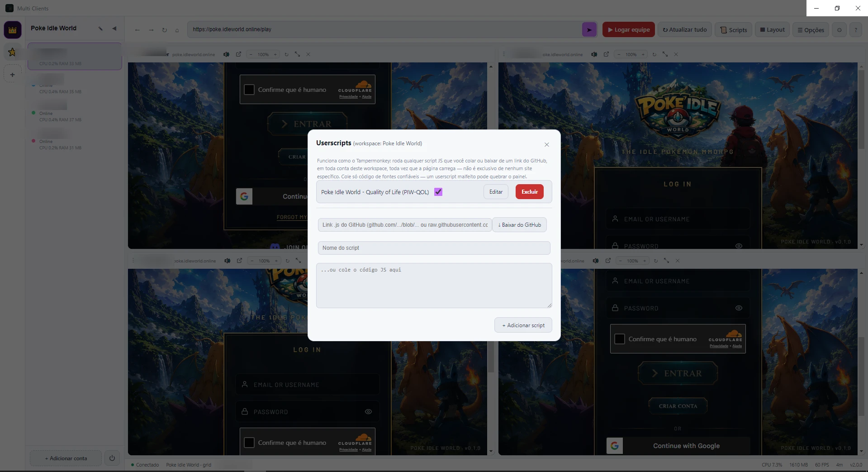This screenshot has width=868, height=472.
Task: Show password via eye icon in top-right pane
Action: [739, 246]
